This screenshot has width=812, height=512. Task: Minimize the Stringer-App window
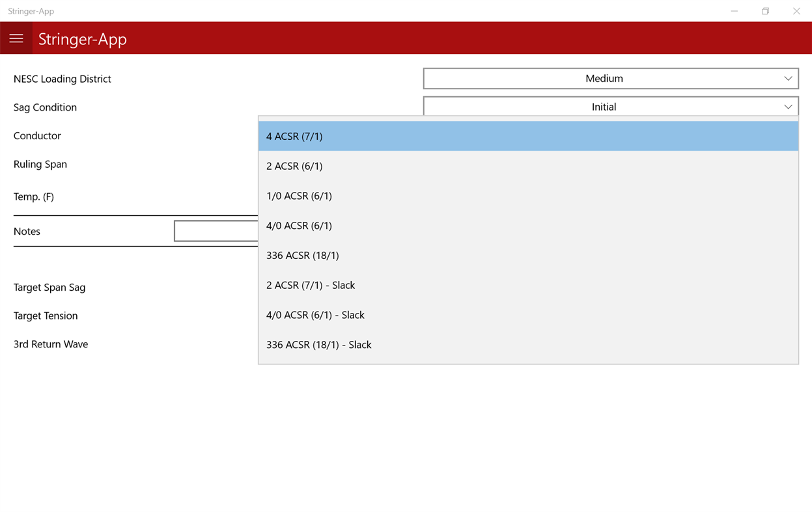(734, 11)
